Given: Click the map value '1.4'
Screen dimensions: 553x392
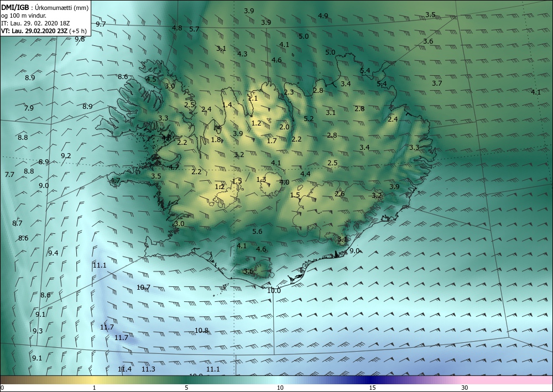Looking at the screenshot, I should 227,104.
